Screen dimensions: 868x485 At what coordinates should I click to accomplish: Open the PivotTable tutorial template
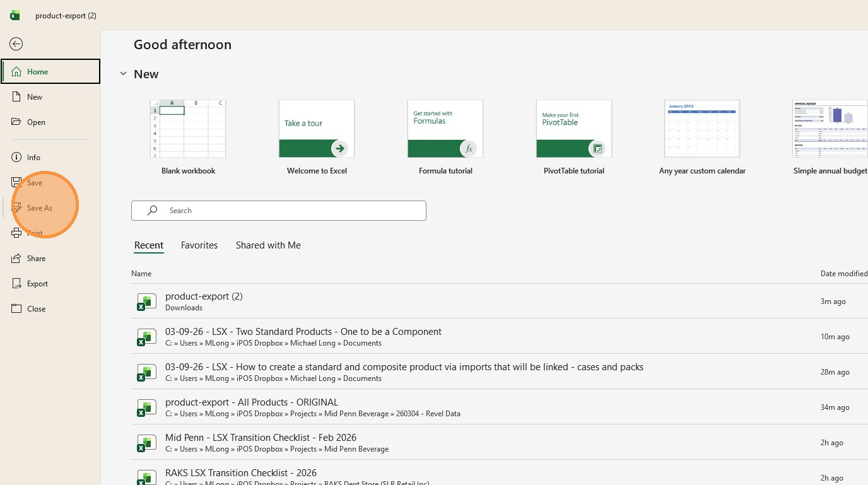point(574,129)
